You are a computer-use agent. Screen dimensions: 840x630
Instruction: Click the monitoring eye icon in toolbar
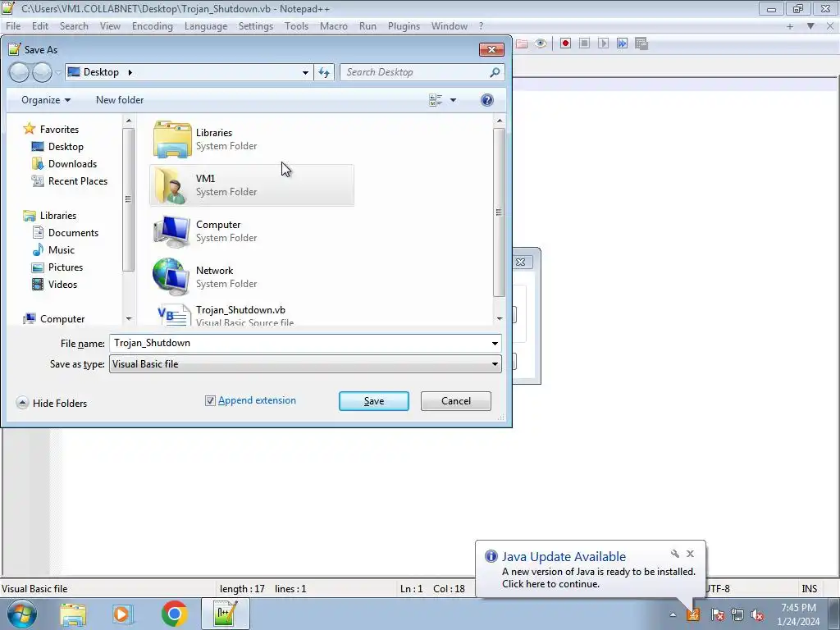point(541,43)
